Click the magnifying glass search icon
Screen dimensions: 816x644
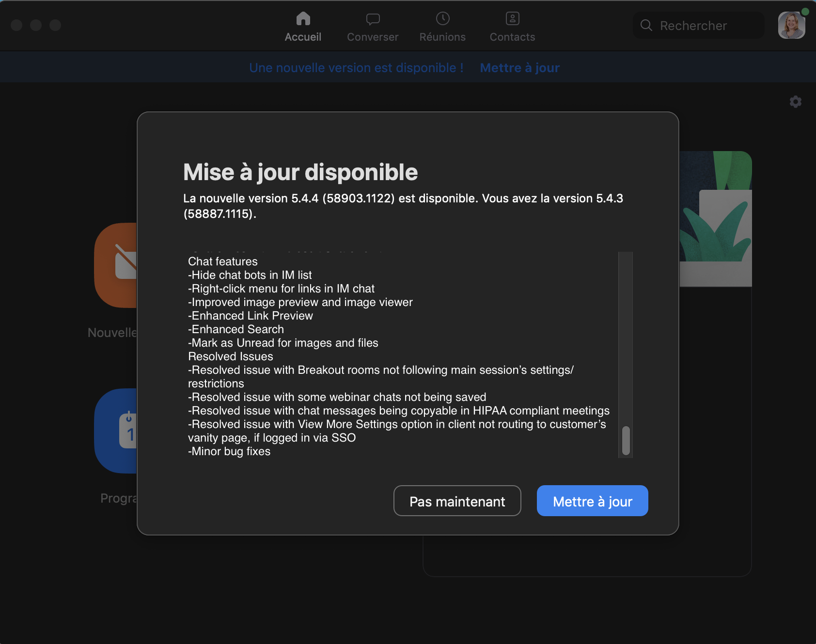[646, 25]
